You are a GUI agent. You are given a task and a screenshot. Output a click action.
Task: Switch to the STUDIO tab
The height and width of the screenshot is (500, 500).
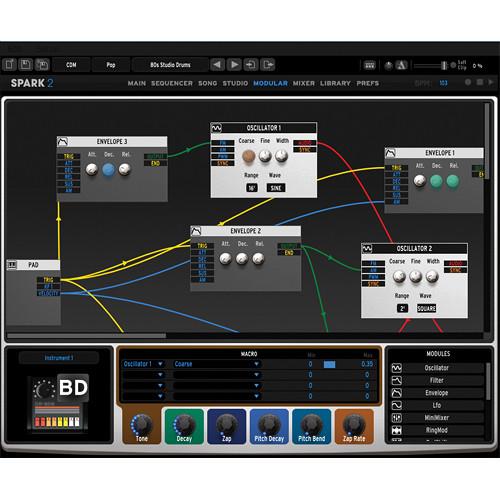click(x=235, y=83)
